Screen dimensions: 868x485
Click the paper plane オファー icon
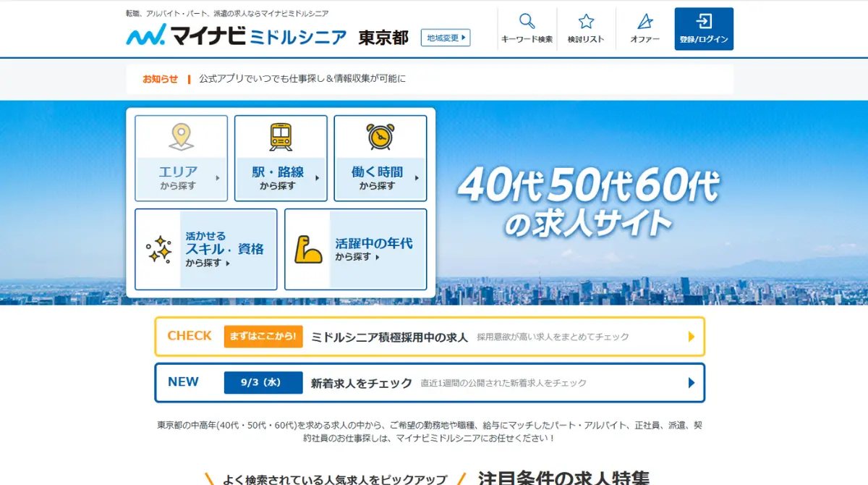643,21
